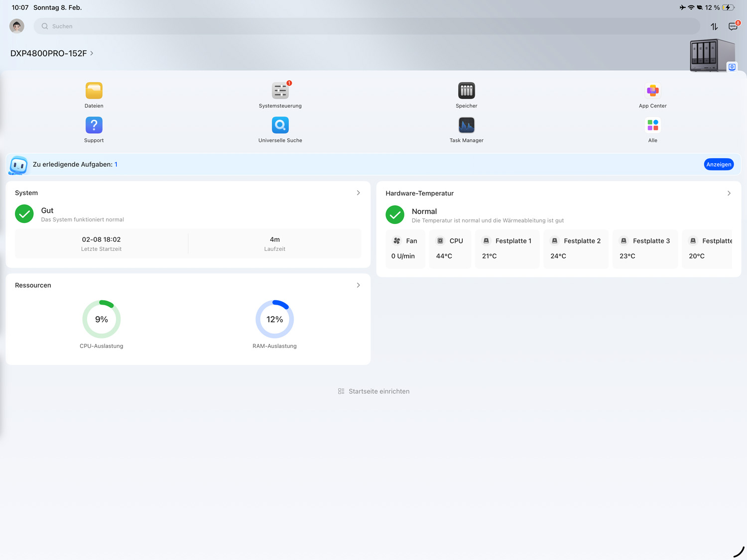Launch the Speicher storage app
Screen dimensions: 747x560
coord(466,91)
